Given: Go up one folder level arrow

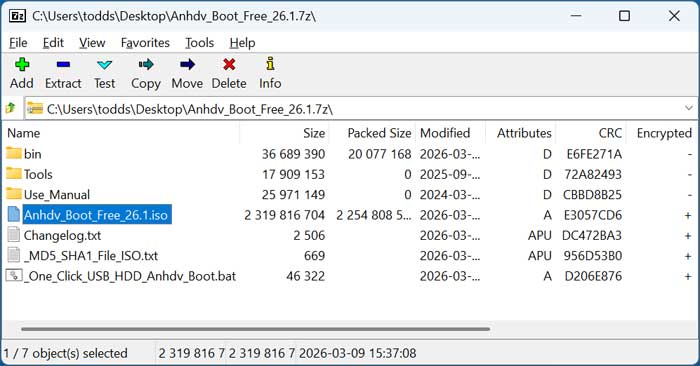Looking at the screenshot, I should pos(11,108).
